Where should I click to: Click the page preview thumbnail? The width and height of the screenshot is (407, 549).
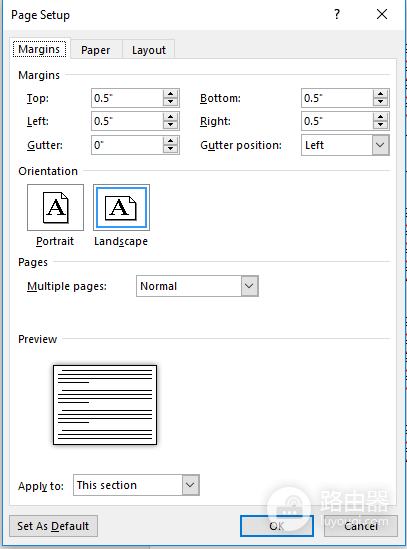click(105, 405)
